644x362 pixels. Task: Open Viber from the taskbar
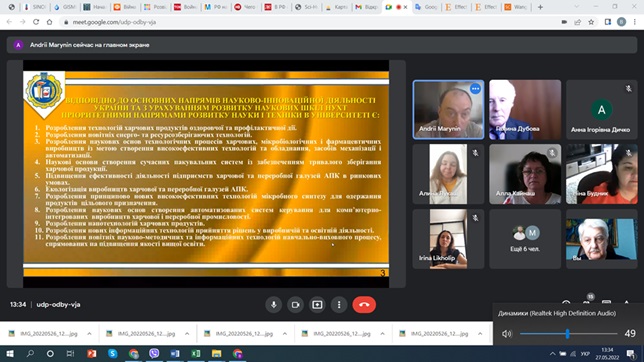click(x=154, y=353)
